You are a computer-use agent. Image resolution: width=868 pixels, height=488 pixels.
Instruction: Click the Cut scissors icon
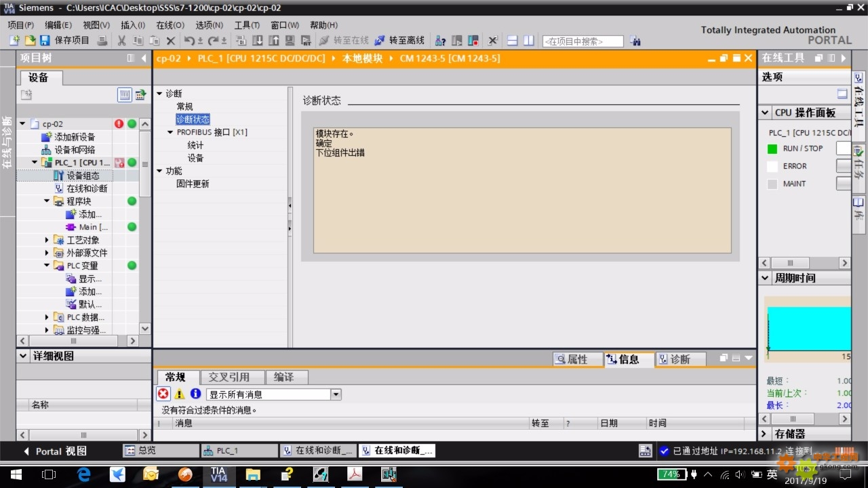click(121, 41)
